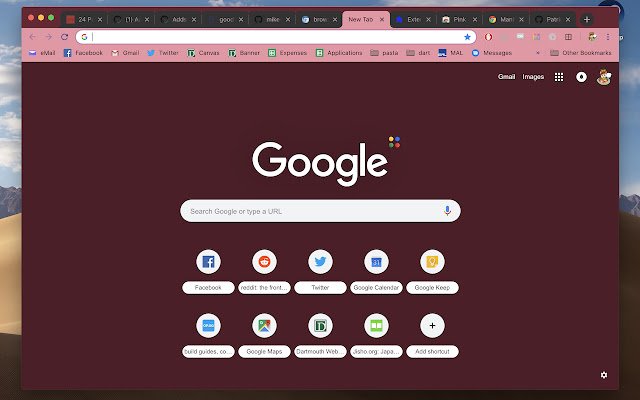Open the Banner bookmark
Screen dimensions: 640x400
coord(244,53)
